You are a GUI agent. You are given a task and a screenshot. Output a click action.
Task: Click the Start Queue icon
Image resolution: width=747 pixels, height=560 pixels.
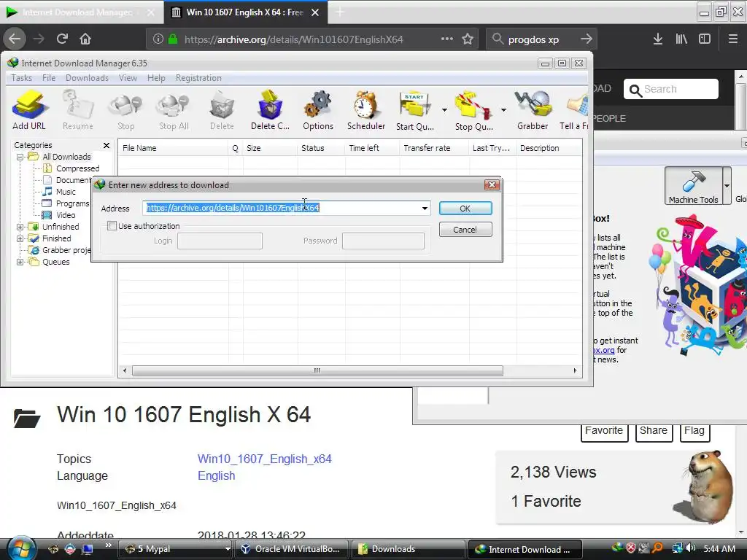tap(415, 110)
